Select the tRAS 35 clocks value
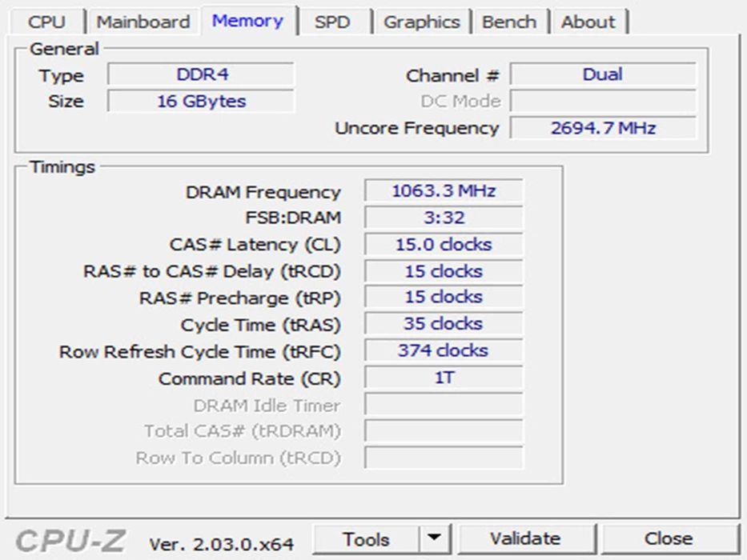 [x=444, y=324]
